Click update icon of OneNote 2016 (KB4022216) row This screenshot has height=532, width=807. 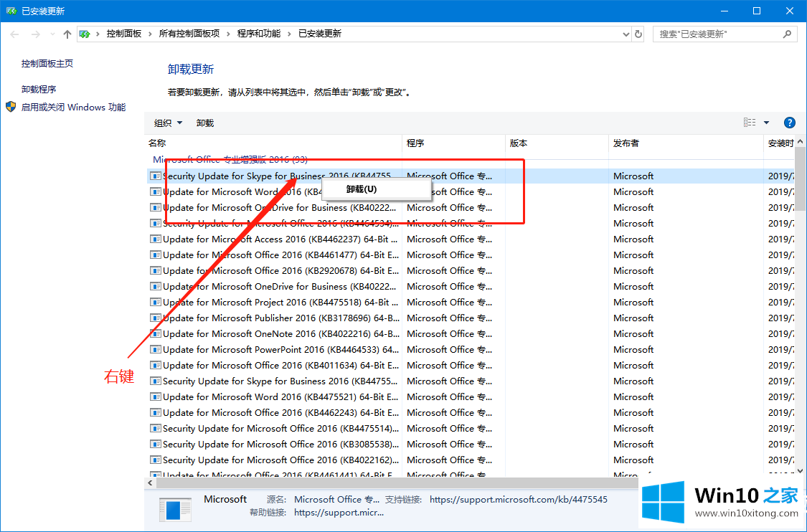coord(155,334)
